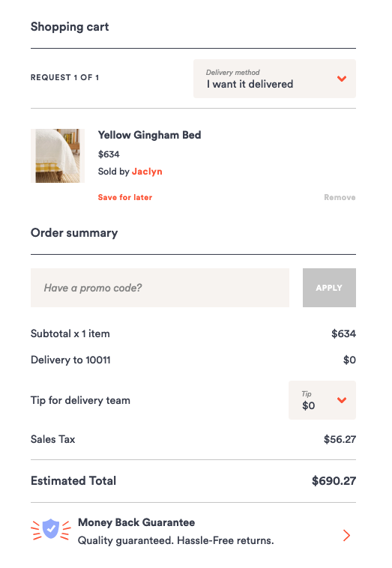This screenshot has width=392, height=568.
Task: Open the Delivery method dropdown
Action: click(274, 79)
